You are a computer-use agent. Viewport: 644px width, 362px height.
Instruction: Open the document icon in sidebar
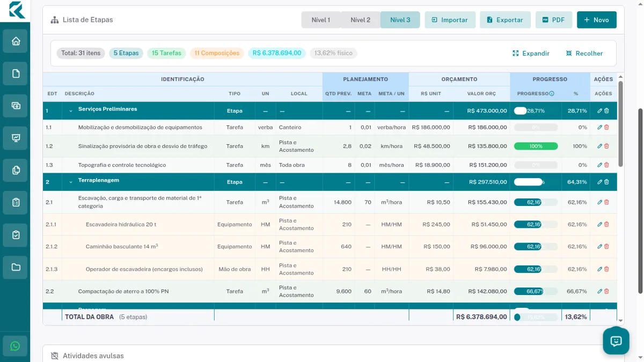point(16,73)
